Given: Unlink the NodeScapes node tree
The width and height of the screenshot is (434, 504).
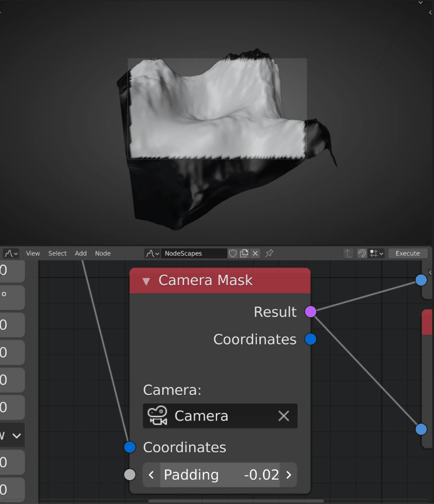Looking at the screenshot, I should [x=255, y=254].
